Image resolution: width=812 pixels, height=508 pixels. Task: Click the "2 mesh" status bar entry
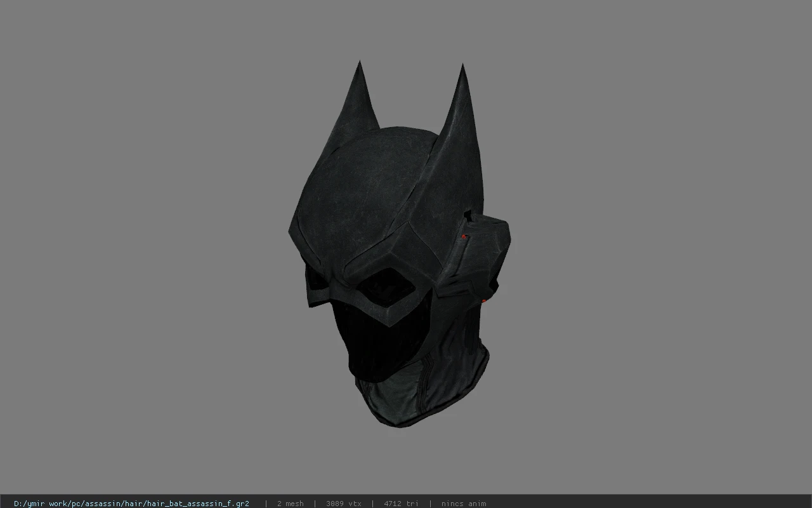290,504
